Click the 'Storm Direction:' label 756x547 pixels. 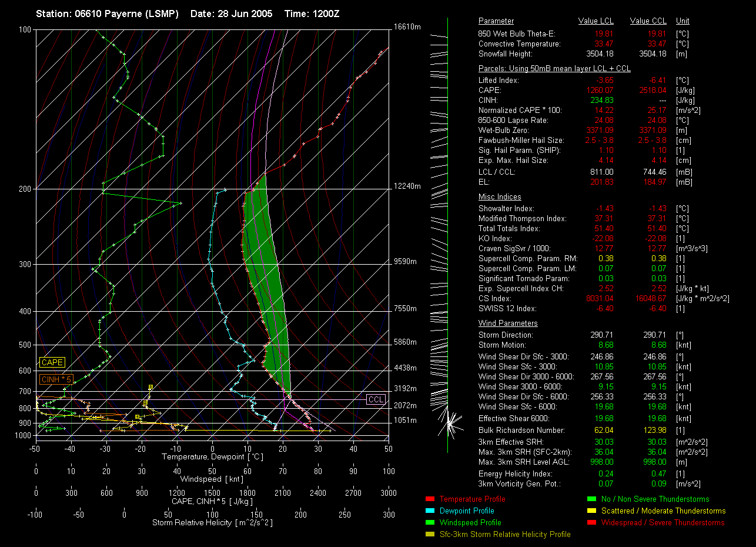coord(506,335)
